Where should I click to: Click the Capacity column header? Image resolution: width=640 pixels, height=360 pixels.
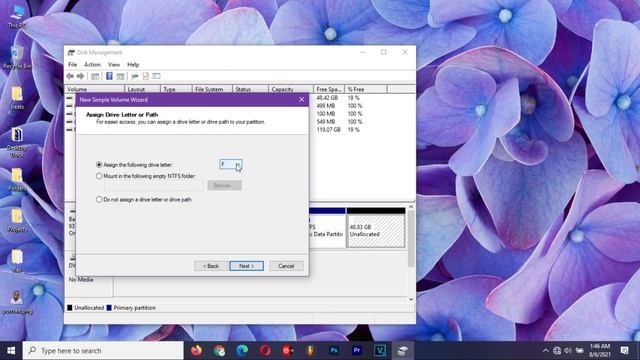click(291, 89)
